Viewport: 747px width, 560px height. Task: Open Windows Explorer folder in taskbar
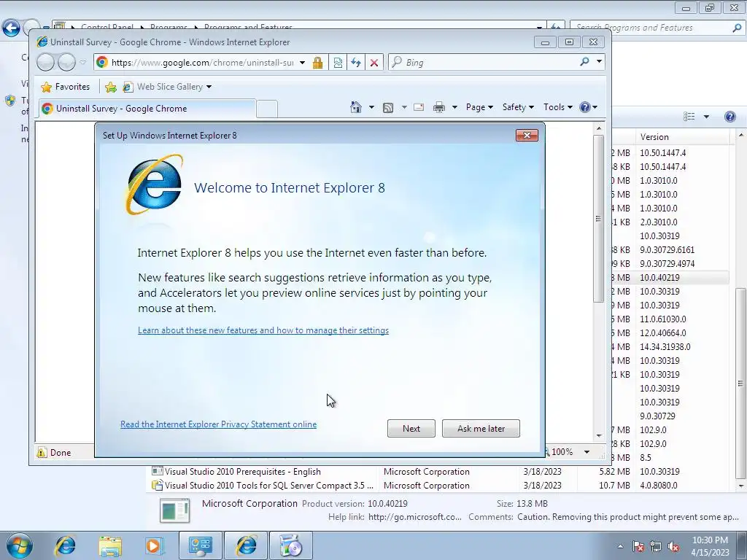pos(110,545)
